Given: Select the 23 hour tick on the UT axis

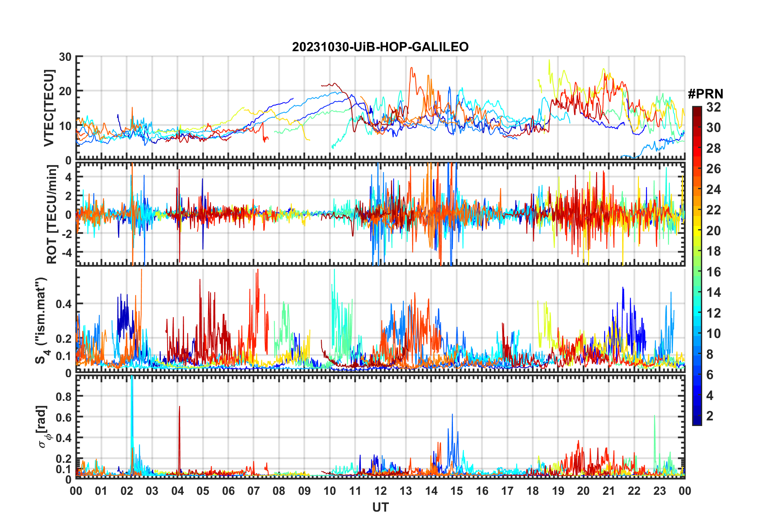Looking at the screenshot, I should (659, 491).
